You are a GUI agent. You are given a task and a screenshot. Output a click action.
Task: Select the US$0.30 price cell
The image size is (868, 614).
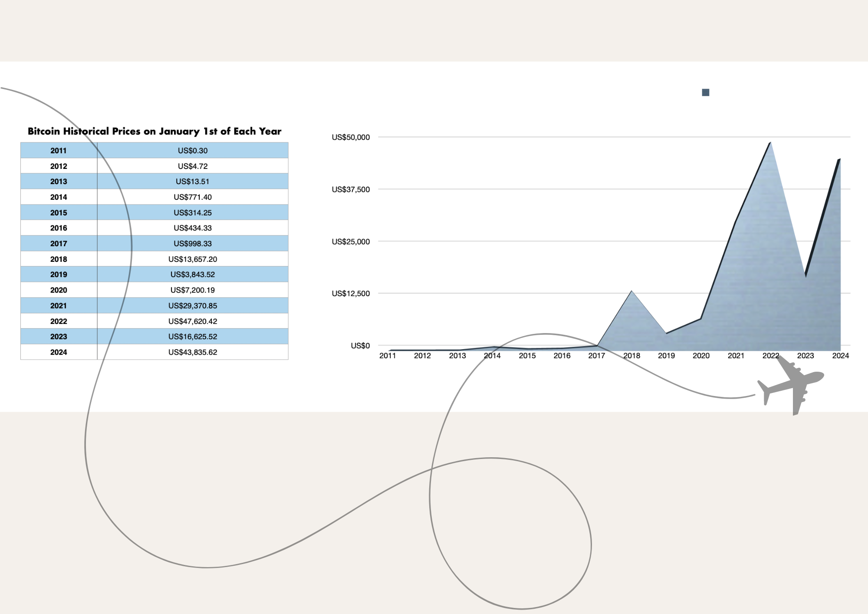pos(193,150)
